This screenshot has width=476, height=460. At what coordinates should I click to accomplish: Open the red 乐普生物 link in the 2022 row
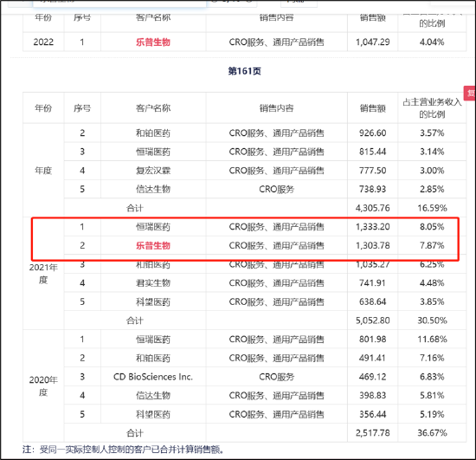pyautogui.click(x=153, y=42)
